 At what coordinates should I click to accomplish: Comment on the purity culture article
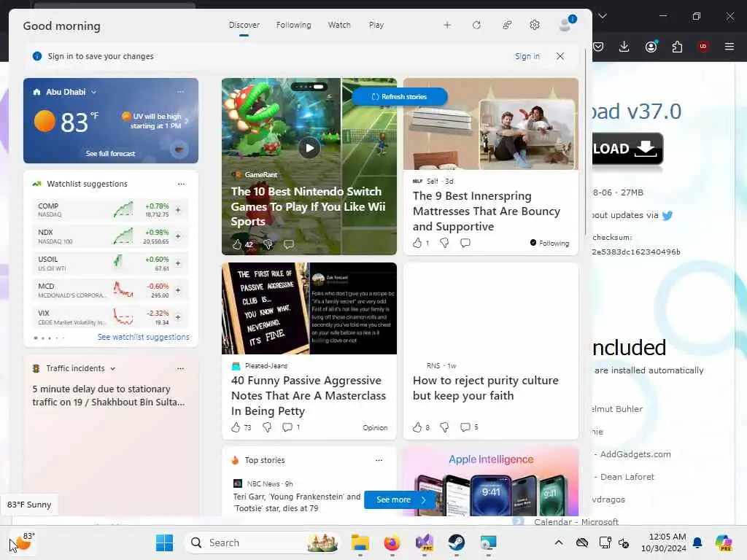[x=465, y=427]
